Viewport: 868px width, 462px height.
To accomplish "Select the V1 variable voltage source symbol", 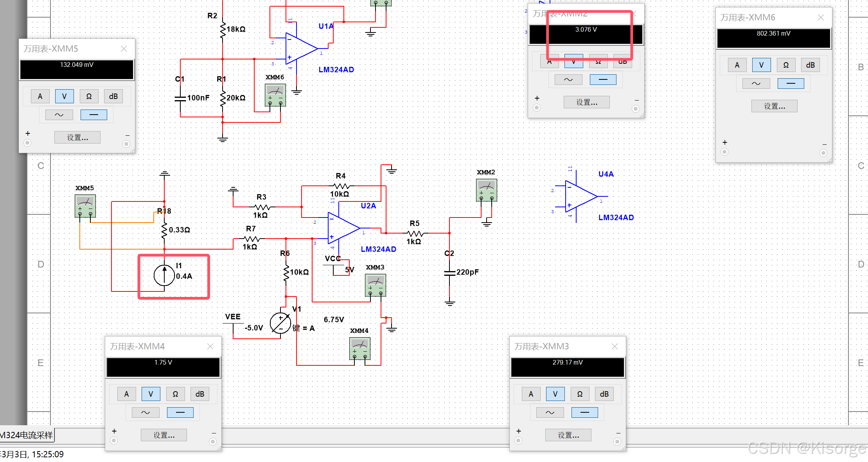I will coord(280,323).
